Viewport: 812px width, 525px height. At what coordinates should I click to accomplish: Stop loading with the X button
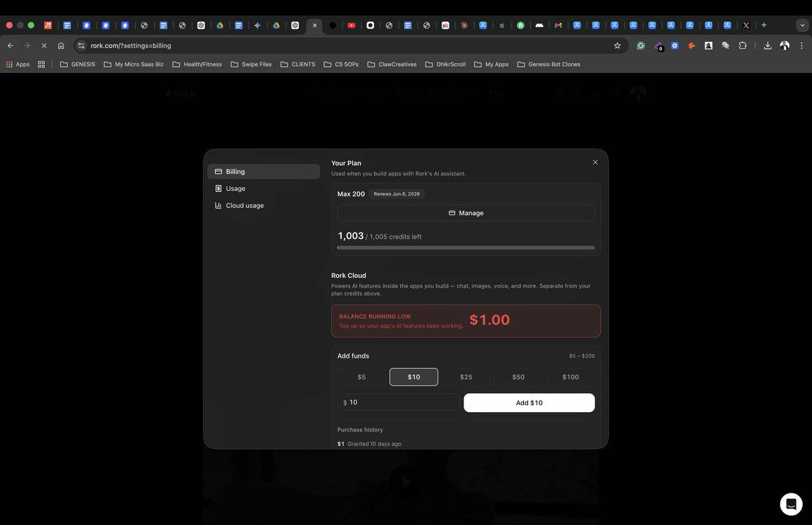44,45
